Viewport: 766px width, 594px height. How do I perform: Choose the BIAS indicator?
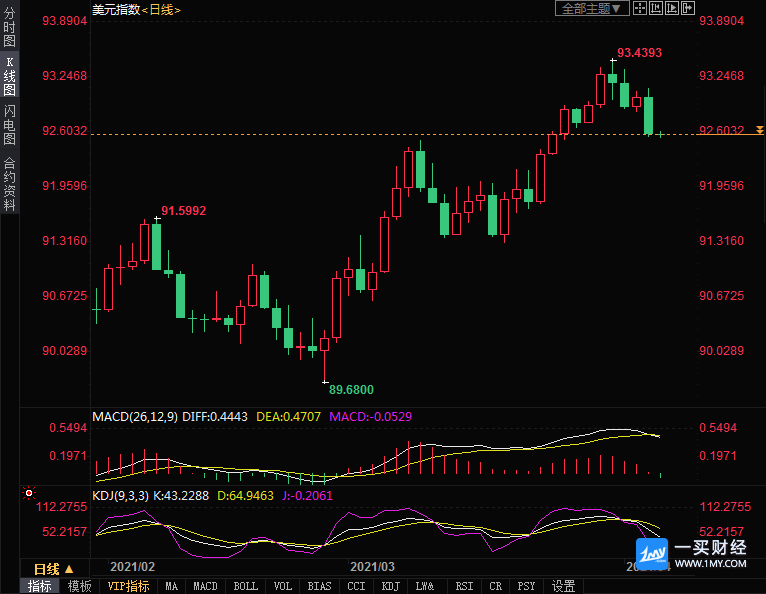point(319,586)
